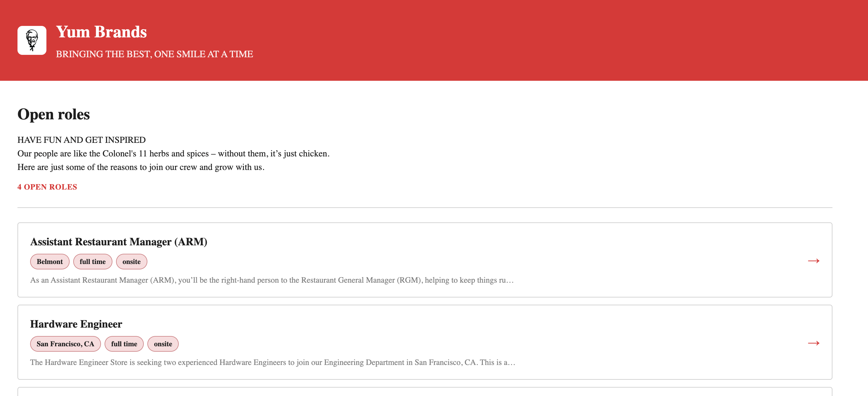Click the Belmont location tag
Image resolution: width=868 pixels, height=396 pixels.
[x=49, y=262]
